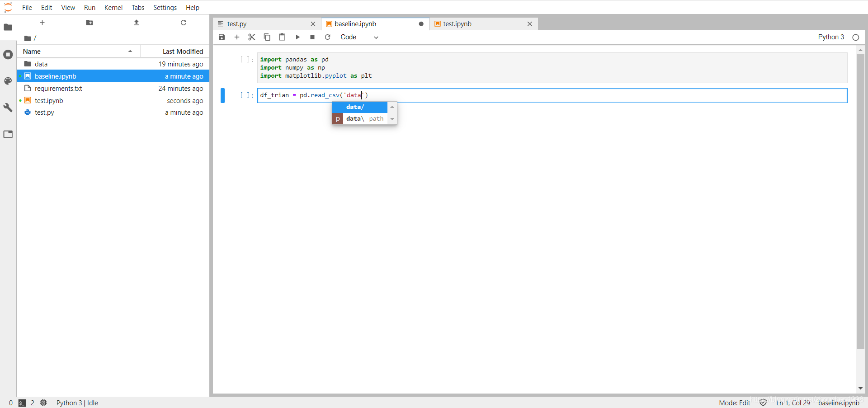Open the Help menu

pos(193,7)
